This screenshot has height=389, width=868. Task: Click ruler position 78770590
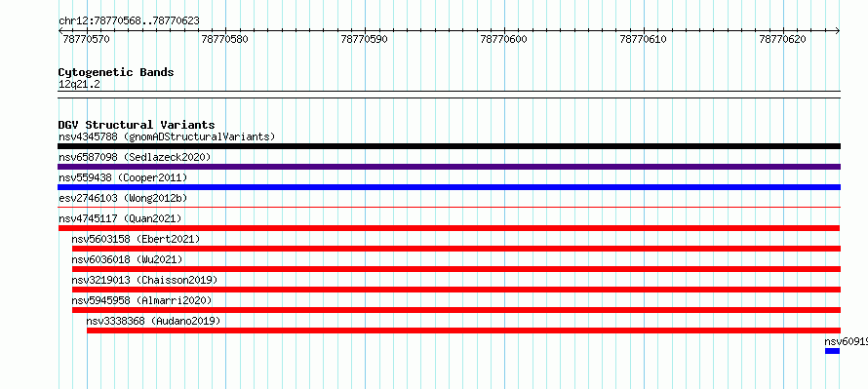pyautogui.click(x=365, y=39)
